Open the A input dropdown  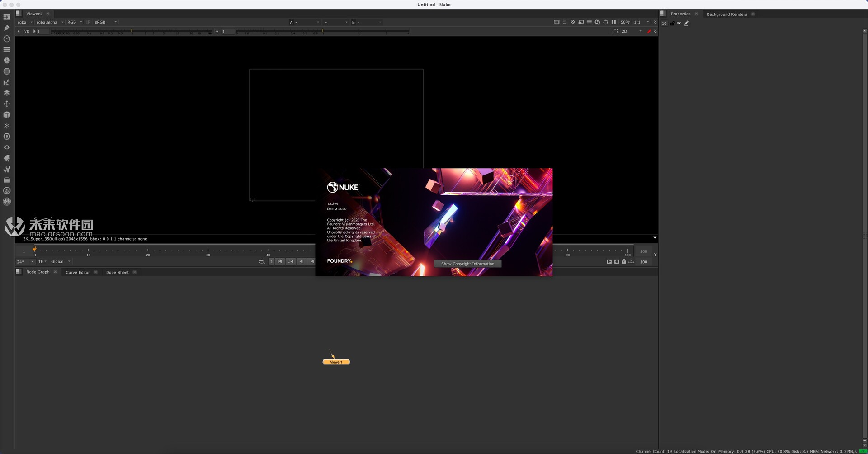304,22
